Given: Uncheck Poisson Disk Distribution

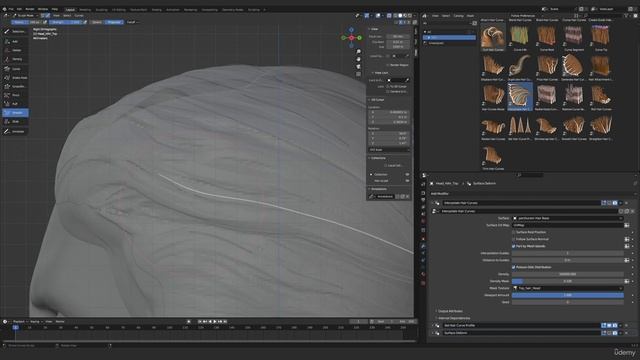Looking at the screenshot, I should pyautogui.click(x=514, y=267).
